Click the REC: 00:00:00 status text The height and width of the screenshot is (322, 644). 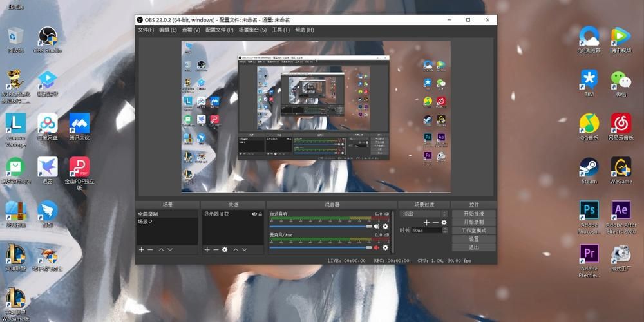pos(392,260)
